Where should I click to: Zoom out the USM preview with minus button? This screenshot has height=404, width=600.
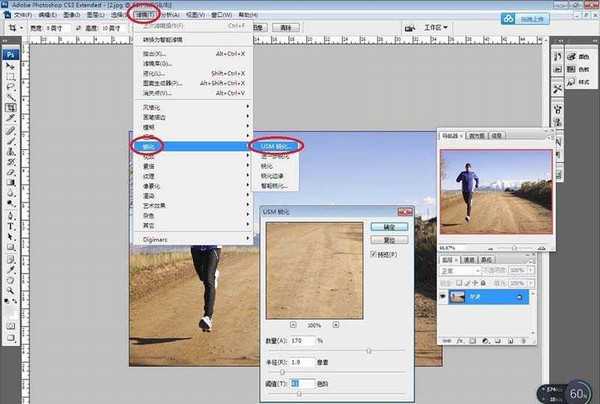tap(293, 325)
